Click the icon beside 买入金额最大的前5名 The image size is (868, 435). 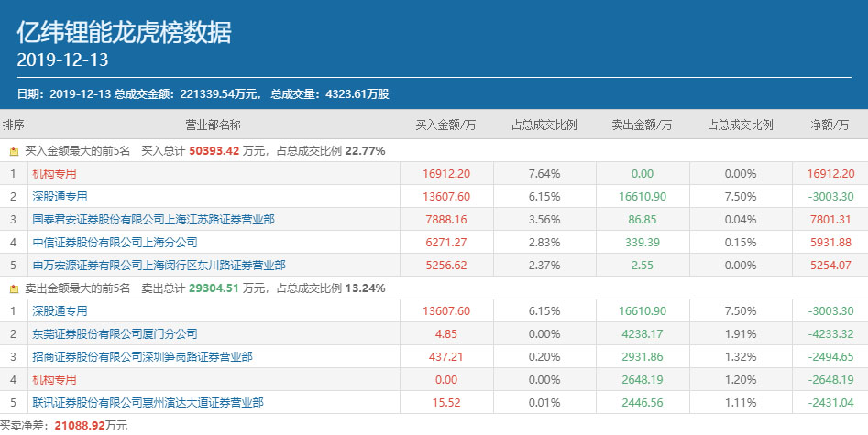14,151
